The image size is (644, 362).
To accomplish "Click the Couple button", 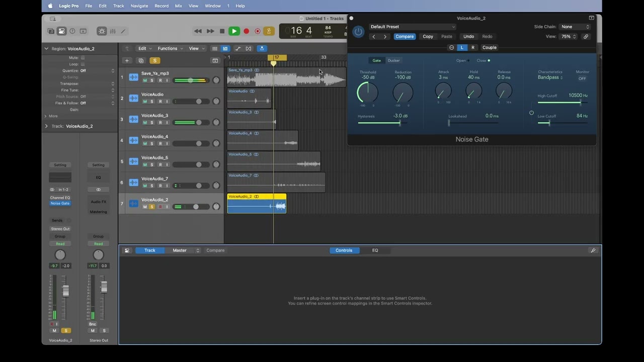I will [490, 48].
